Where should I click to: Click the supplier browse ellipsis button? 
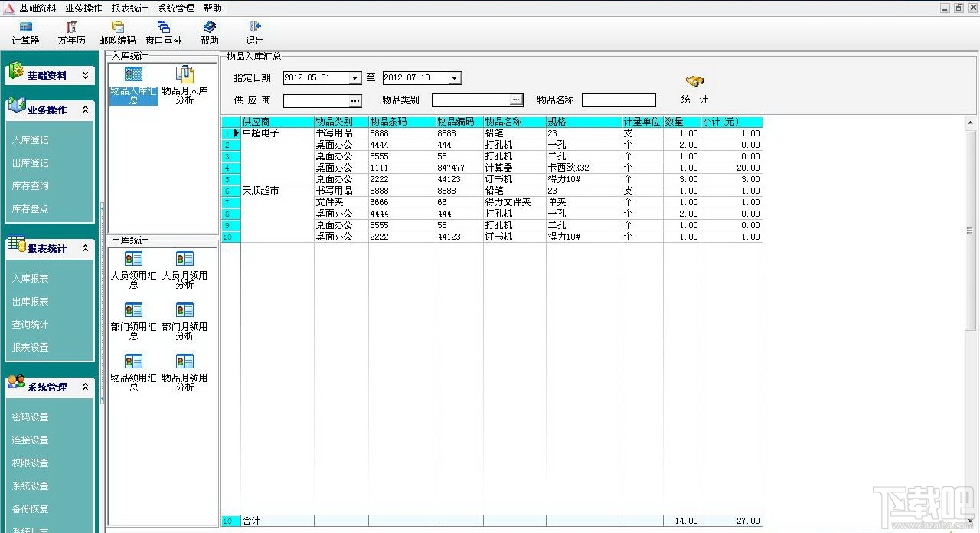(x=355, y=100)
